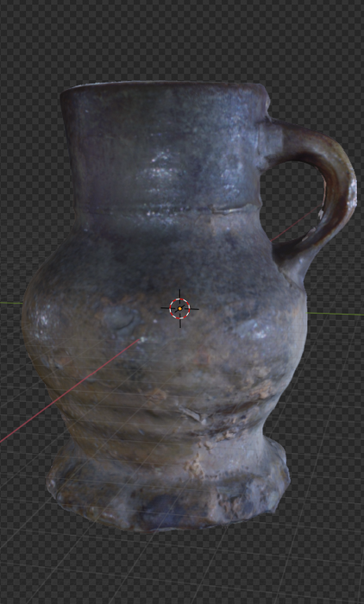Image resolution: width=364 pixels, height=604 pixels.
Task: Click the green Y axis line left of jug
Action: 11,303
